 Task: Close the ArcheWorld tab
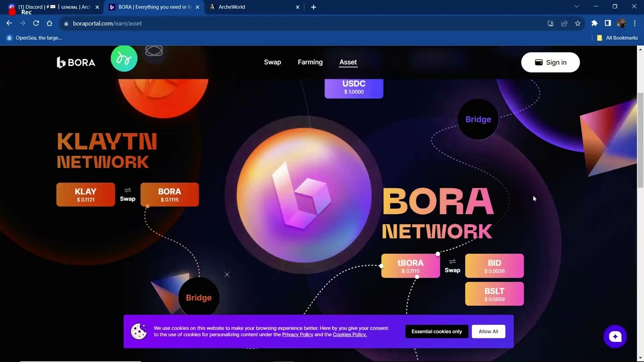point(297,7)
